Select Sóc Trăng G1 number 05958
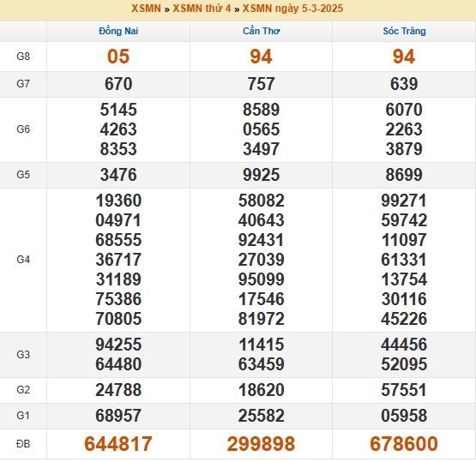This screenshot has width=476, height=462. pos(404,416)
